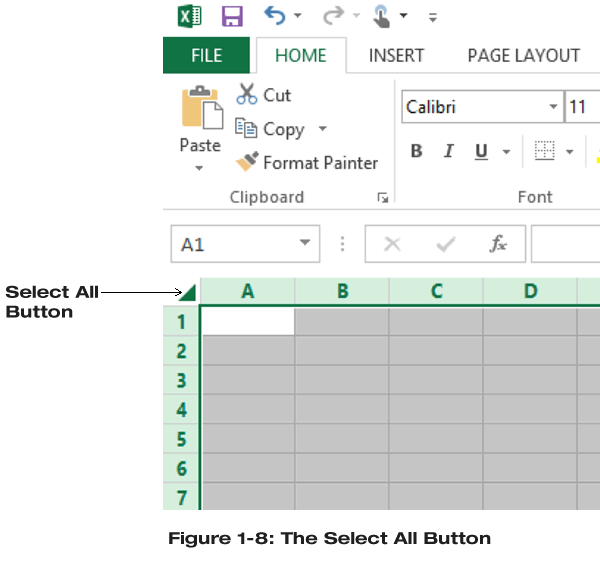600x578 pixels.
Task: Switch to the INSERT tab
Action: pyautogui.click(x=396, y=56)
